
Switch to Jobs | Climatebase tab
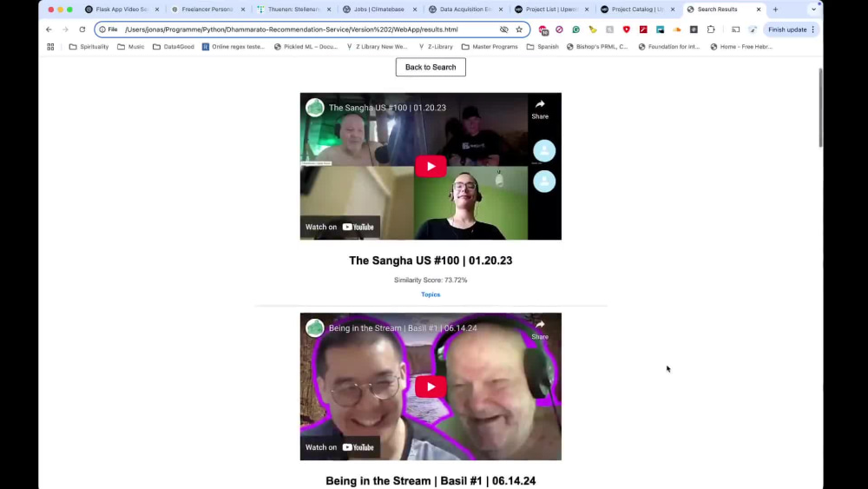click(x=380, y=10)
